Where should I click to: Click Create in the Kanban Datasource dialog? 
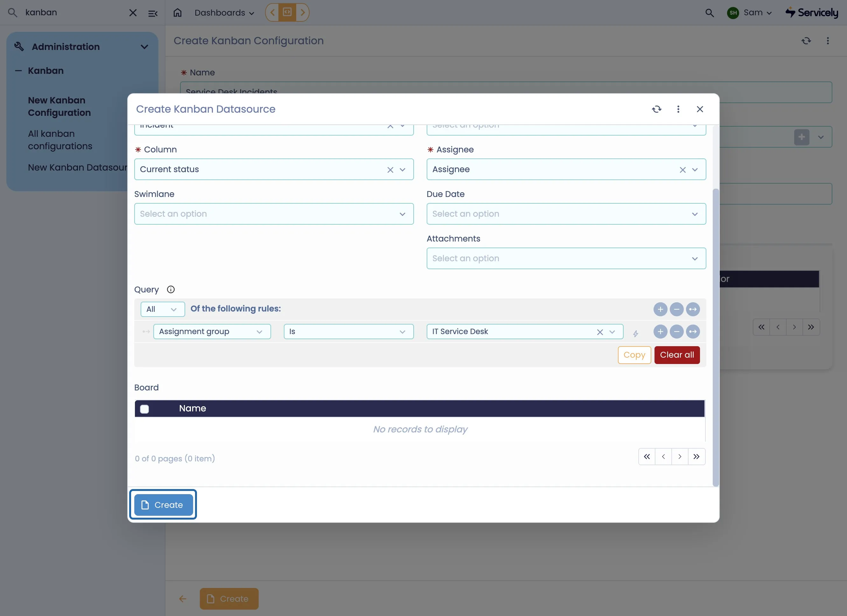tap(163, 505)
